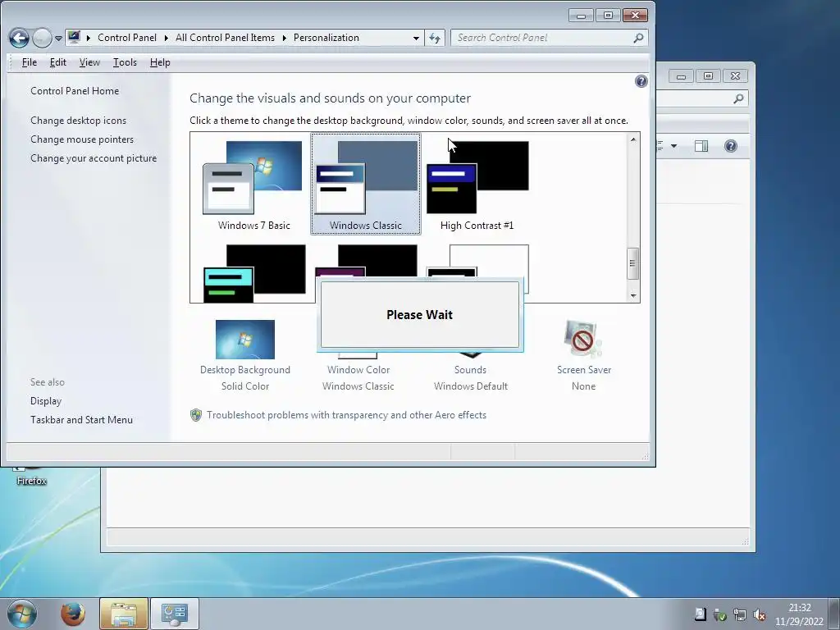Click Control Panel taskbar button
This screenshot has height=630, width=840.
(x=175, y=614)
